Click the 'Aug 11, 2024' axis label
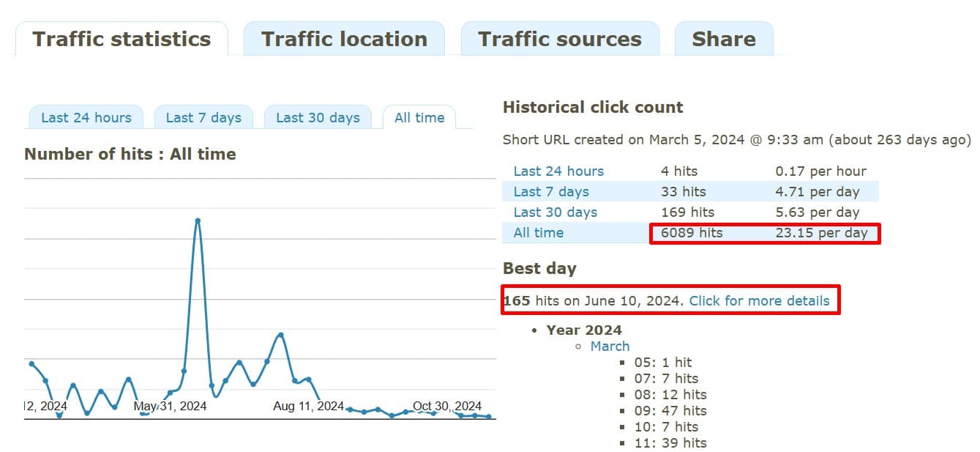 click(x=308, y=406)
